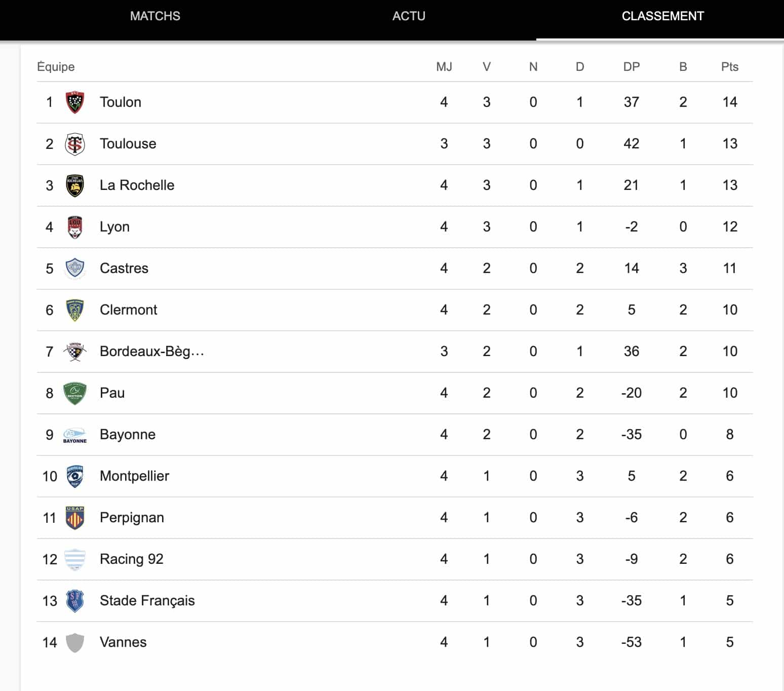Click the Stade Français crest
The image size is (784, 691).
click(75, 601)
